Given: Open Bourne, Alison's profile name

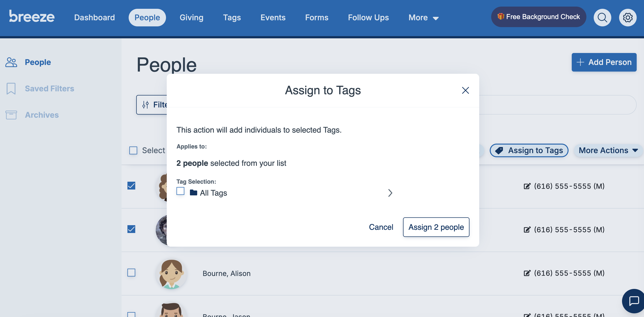Looking at the screenshot, I should click(x=227, y=273).
